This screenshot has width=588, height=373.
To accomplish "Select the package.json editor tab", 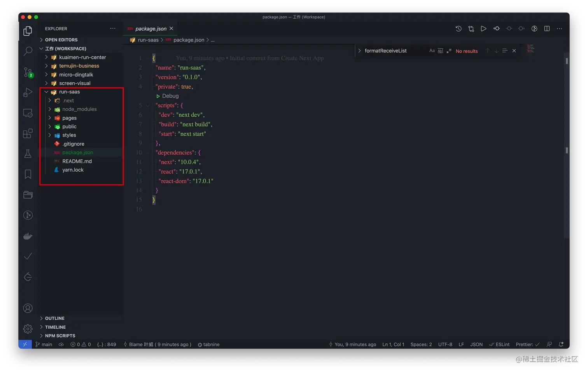I will click(x=150, y=29).
